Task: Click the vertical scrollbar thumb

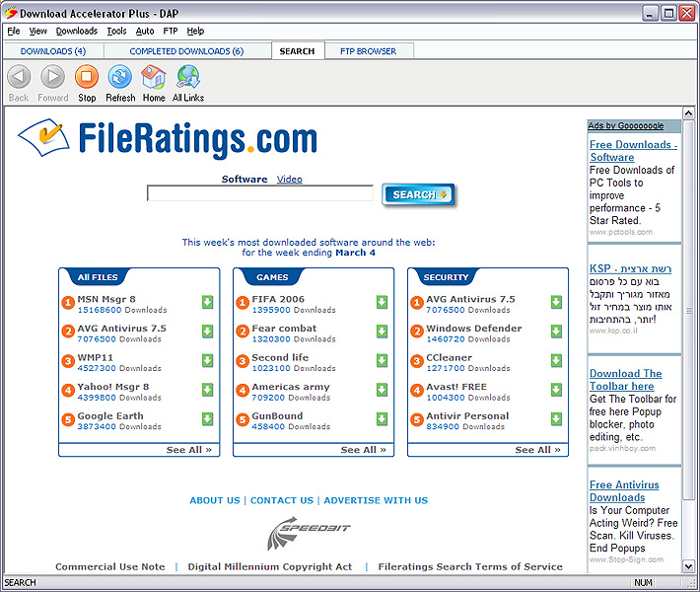Action: 688,310
